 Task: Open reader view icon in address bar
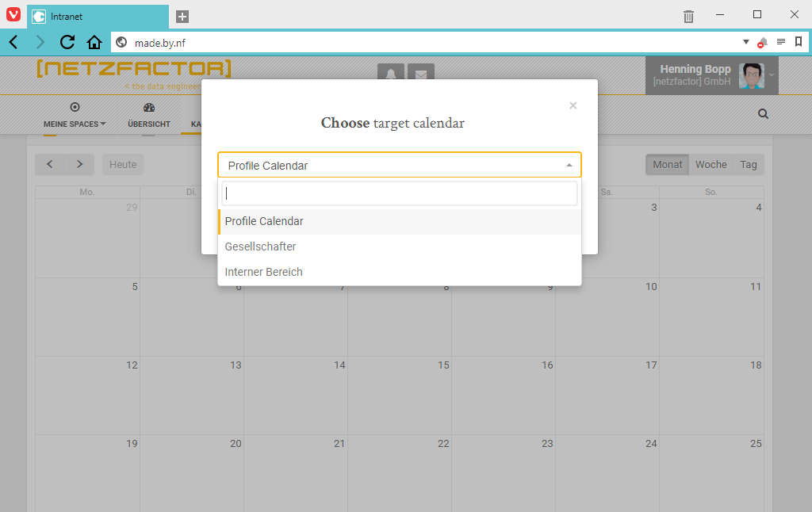click(x=781, y=42)
